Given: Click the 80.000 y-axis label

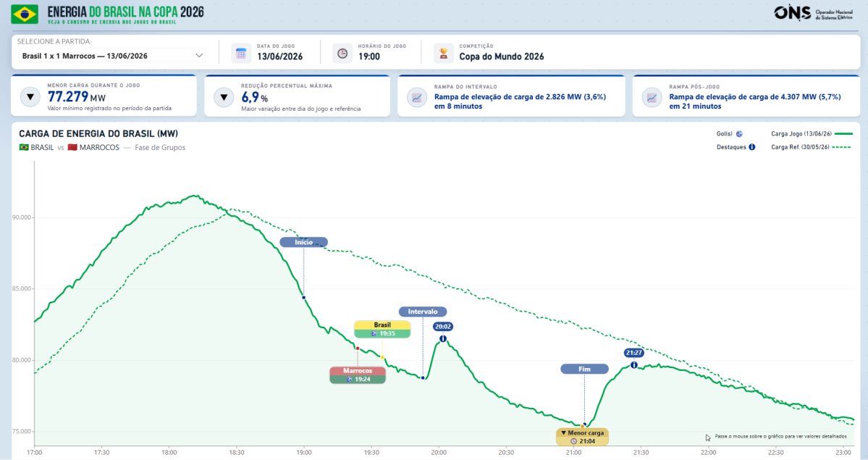Looking at the screenshot, I should (22, 360).
